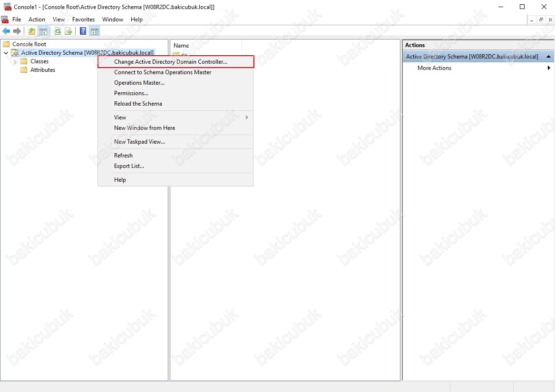This screenshot has width=555, height=392.
Task: Expand the More Actions submenu arrow
Action: point(549,68)
